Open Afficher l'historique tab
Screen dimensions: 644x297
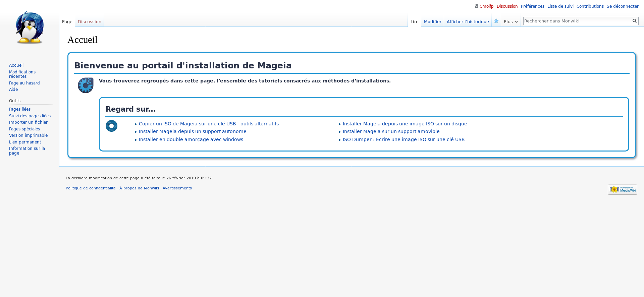click(x=468, y=21)
